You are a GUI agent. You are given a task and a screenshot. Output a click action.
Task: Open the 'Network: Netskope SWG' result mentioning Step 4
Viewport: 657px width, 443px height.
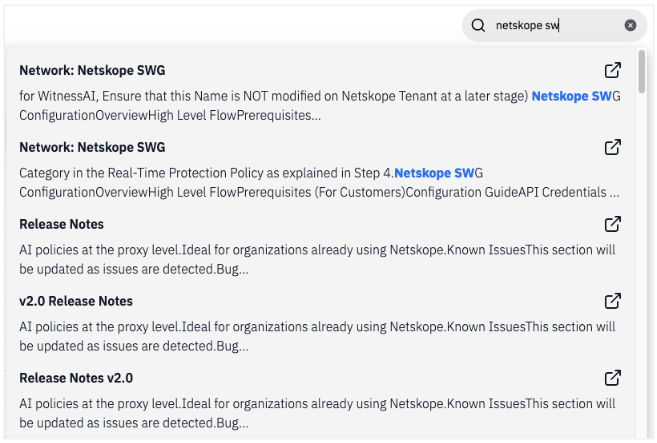tap(92, 148)
